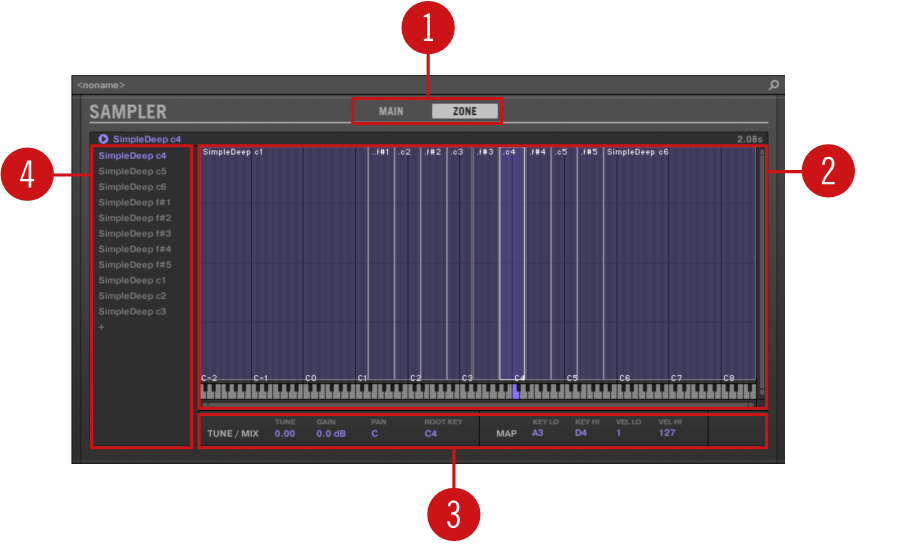
Task: Click the KEY HI value D4
Action: [581, 434]
